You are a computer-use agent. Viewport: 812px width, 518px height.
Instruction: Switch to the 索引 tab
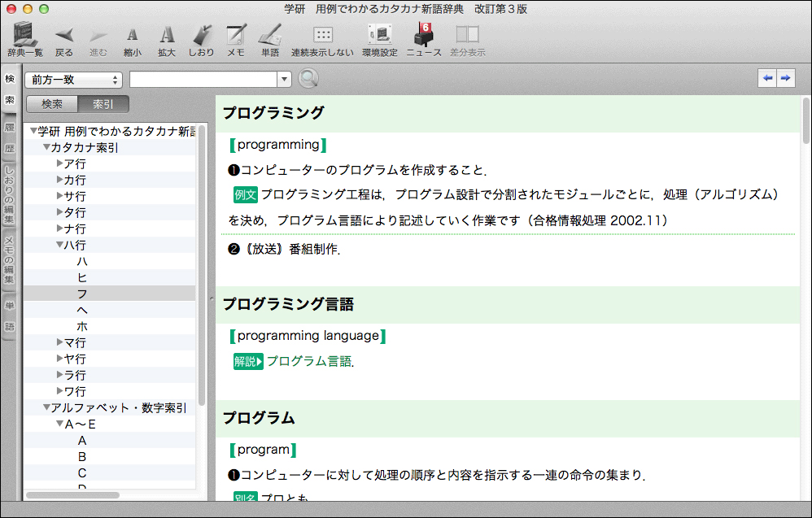click(103, 104)
